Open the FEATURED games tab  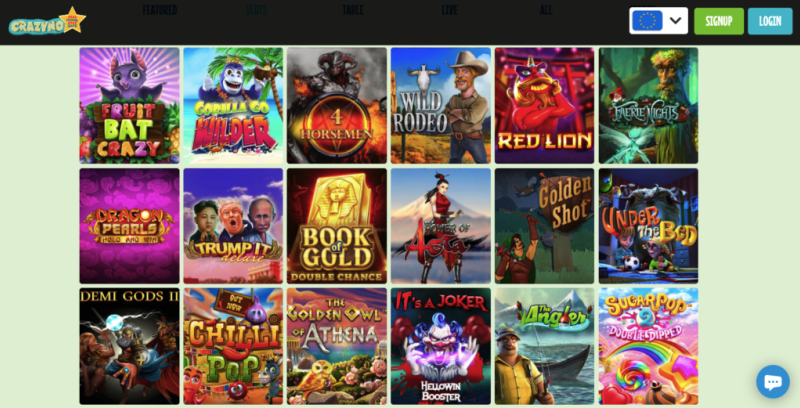pyautogui.click(x=160, y=10)
